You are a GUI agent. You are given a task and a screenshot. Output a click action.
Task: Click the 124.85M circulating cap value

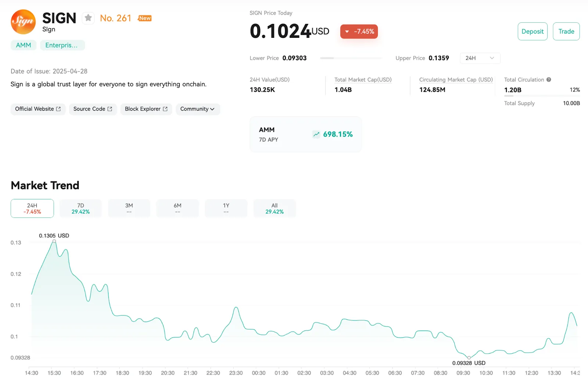click(432, 90)
